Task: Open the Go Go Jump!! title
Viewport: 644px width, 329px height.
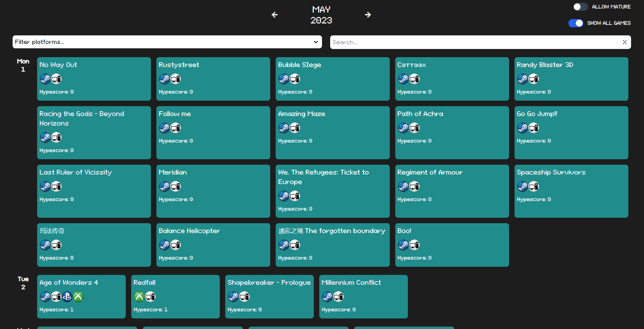Action: point(537,114)
